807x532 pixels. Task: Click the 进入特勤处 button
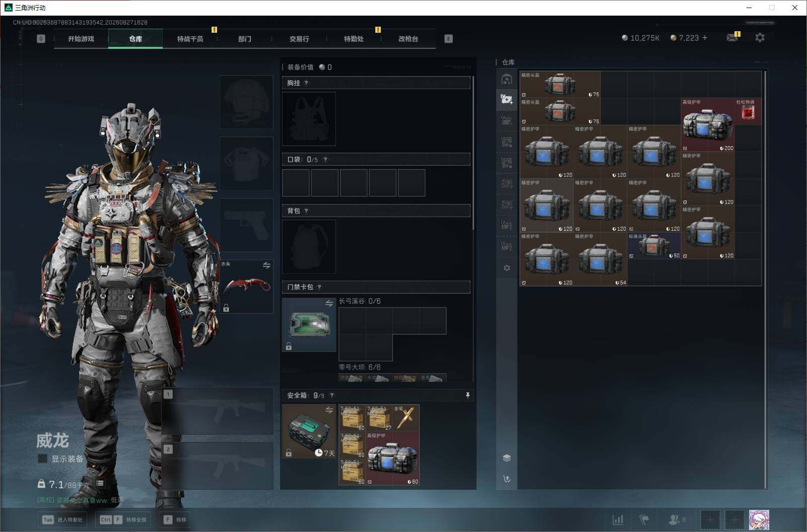[62, 520]
